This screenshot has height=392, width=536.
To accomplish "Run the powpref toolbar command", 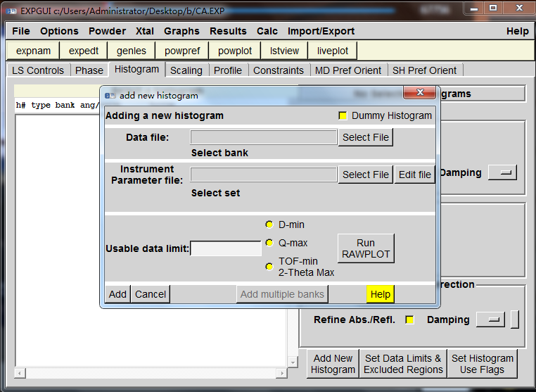I will click(x=182, y=51).
